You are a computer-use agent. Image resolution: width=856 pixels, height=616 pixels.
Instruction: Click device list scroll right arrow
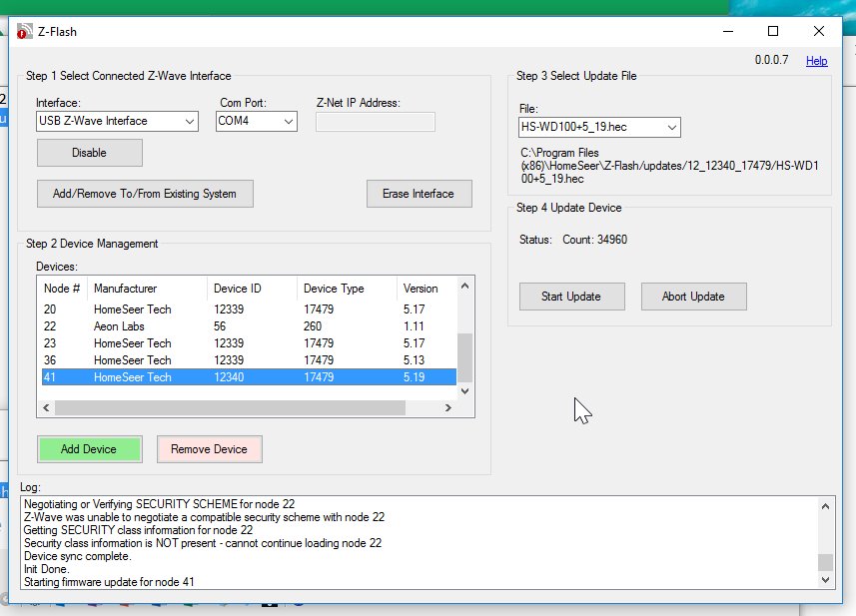point(448,407)
